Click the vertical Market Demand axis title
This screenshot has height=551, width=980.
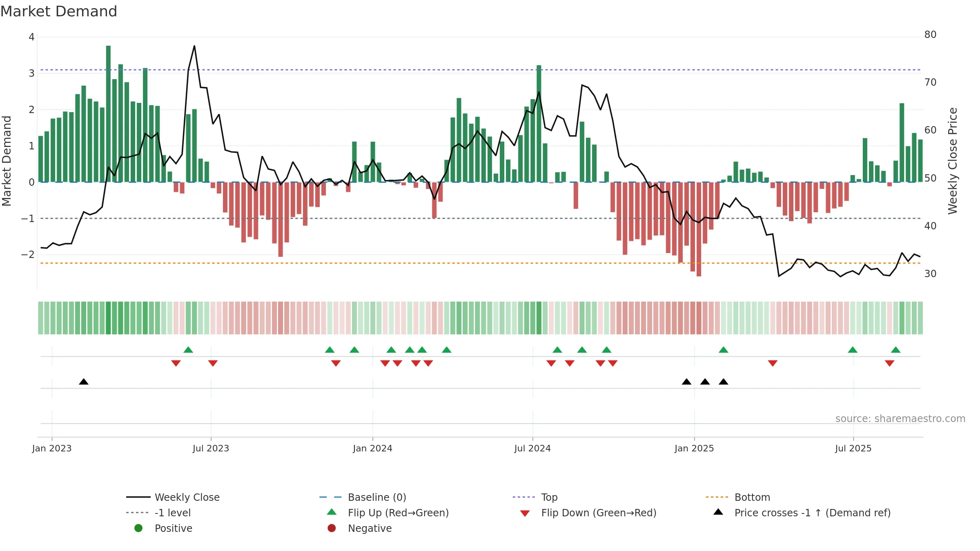click(x=7, y=161)
